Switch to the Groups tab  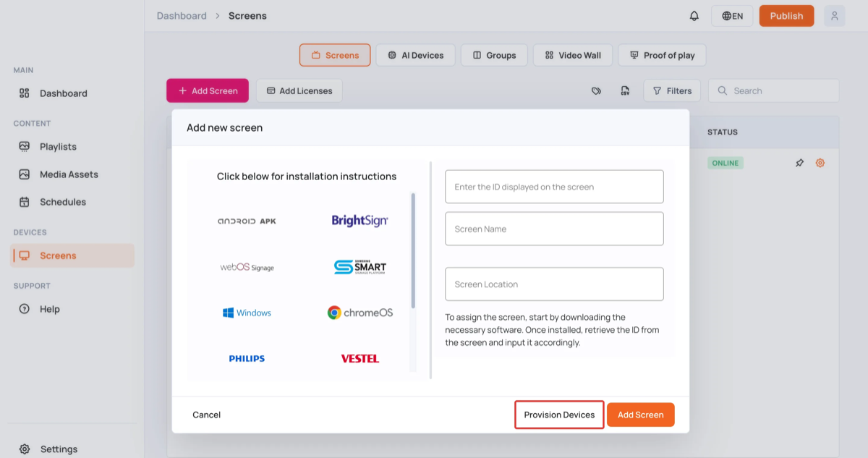point(494,55)
